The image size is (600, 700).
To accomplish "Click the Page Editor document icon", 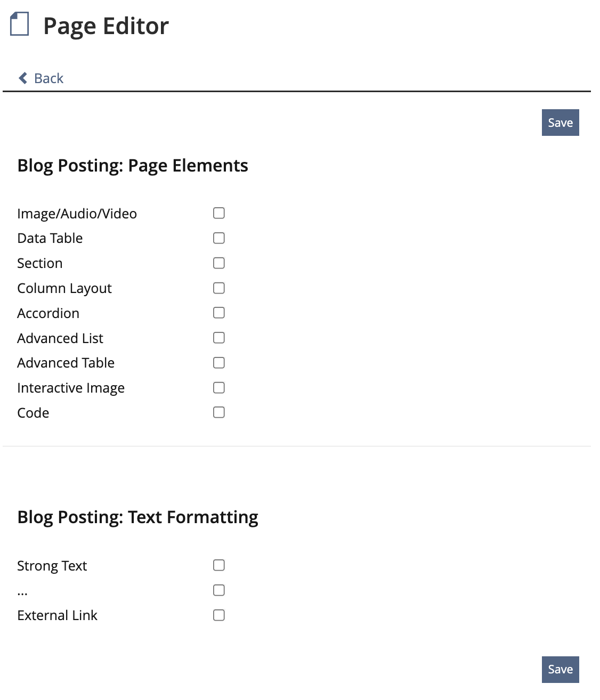I will [x=20, y=25].
